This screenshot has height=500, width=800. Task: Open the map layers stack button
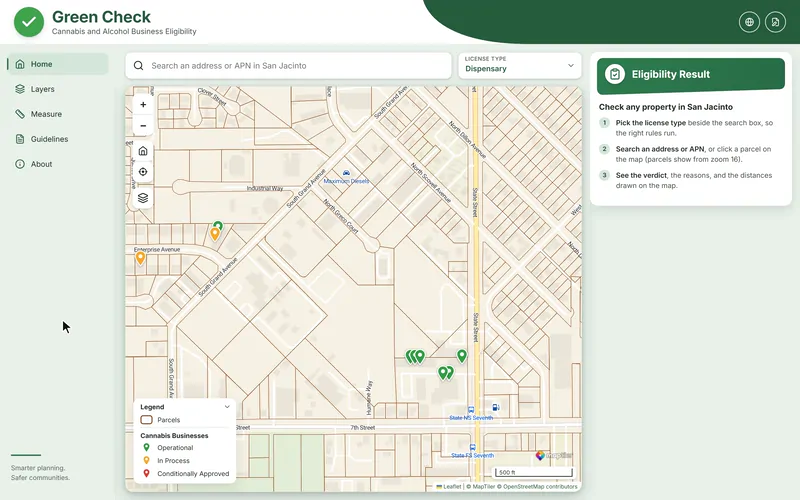(143, 198)
